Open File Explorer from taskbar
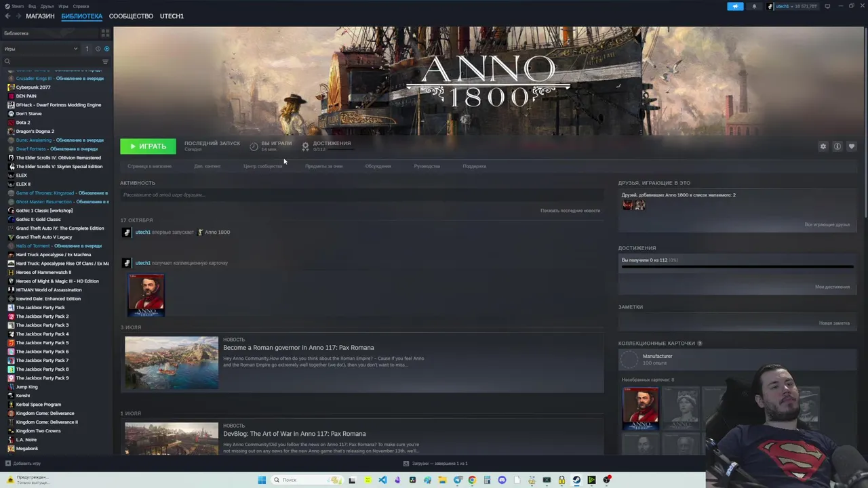 pos(442,480)
